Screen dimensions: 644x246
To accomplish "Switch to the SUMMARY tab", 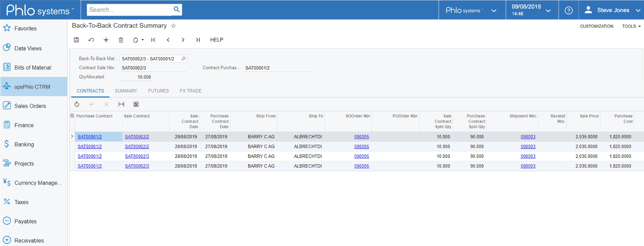I will pos(126,91).
